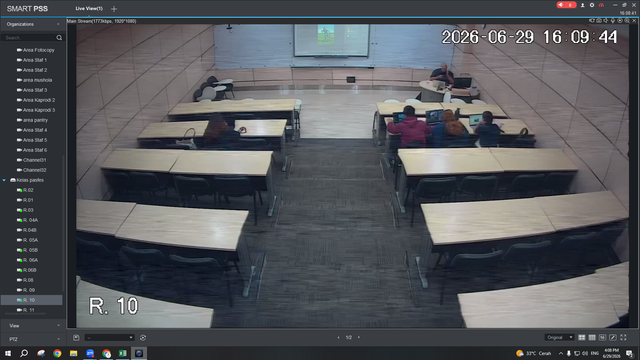Go to previous page of views

click(x=338, y=338)
